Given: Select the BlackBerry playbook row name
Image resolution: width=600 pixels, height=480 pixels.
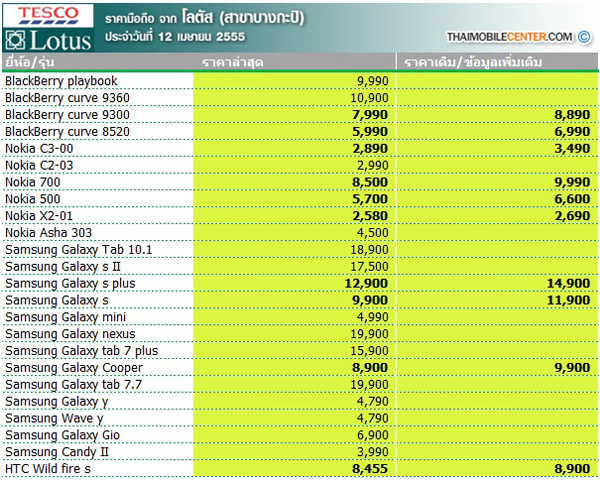Looking at the screenshot, I should (61, 81).
